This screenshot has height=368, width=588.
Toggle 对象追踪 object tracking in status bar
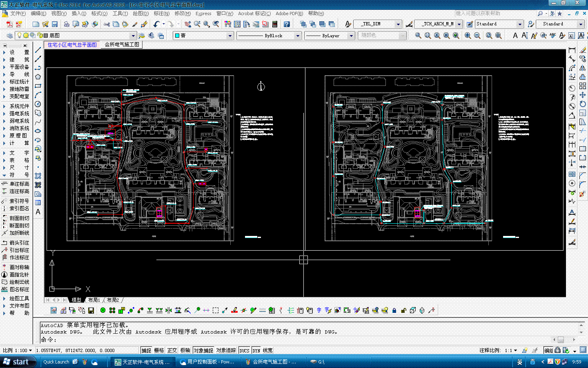pyautogui.click(x=226, y=350)
